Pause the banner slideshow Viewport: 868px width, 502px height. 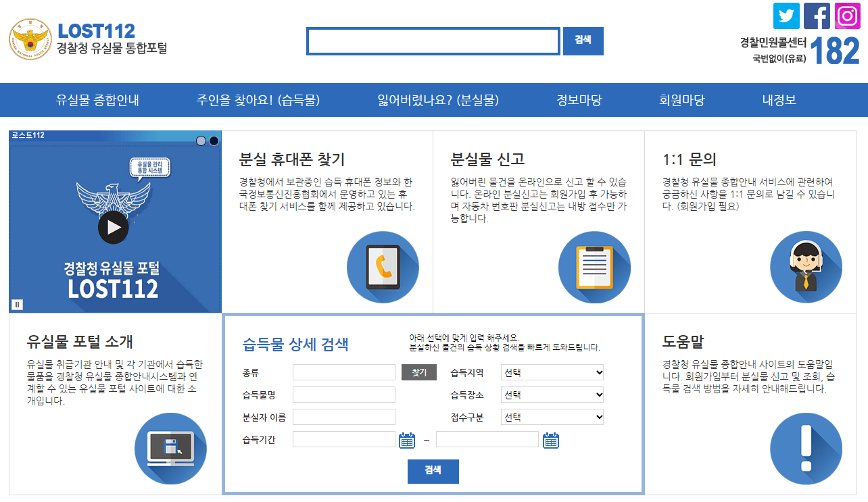[x=18, y=305]
